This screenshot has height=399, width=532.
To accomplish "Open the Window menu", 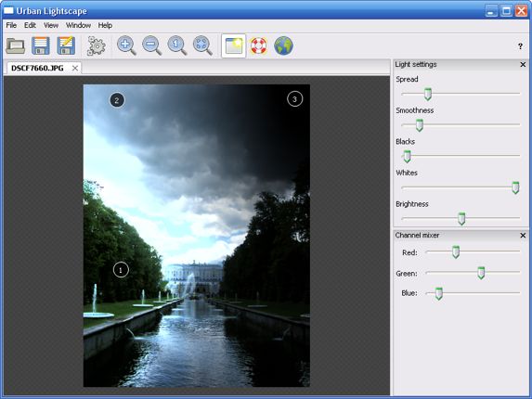I will click(78, 25).
